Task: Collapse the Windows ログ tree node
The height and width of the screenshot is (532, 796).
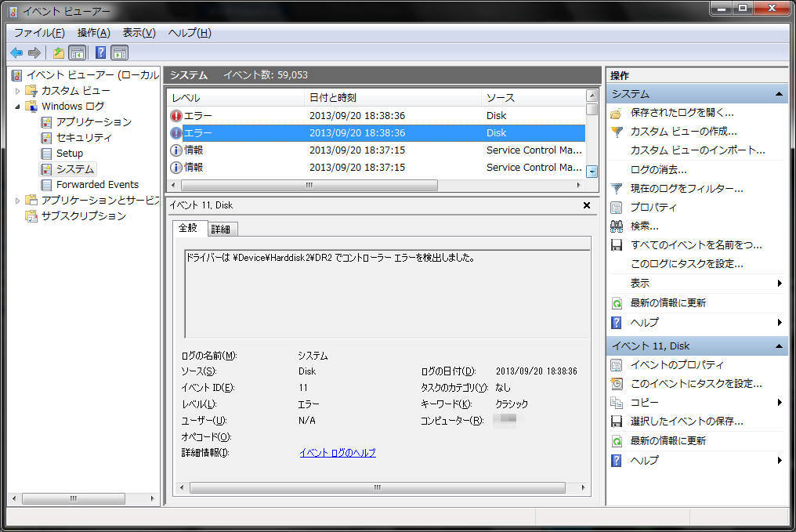Action: [x=17, y=107]
